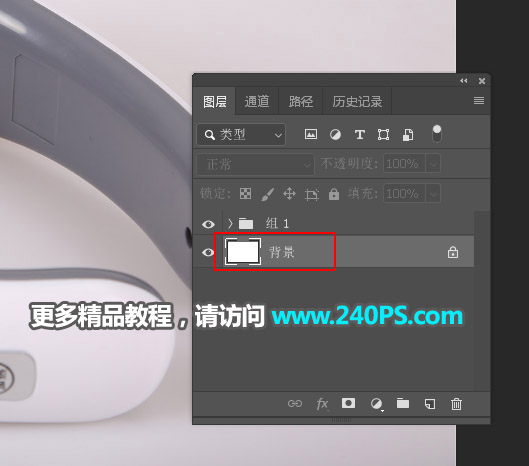Viewport: 529px width, 466px height.
Task: Filter for type layers icon
Action: [360, 135]
